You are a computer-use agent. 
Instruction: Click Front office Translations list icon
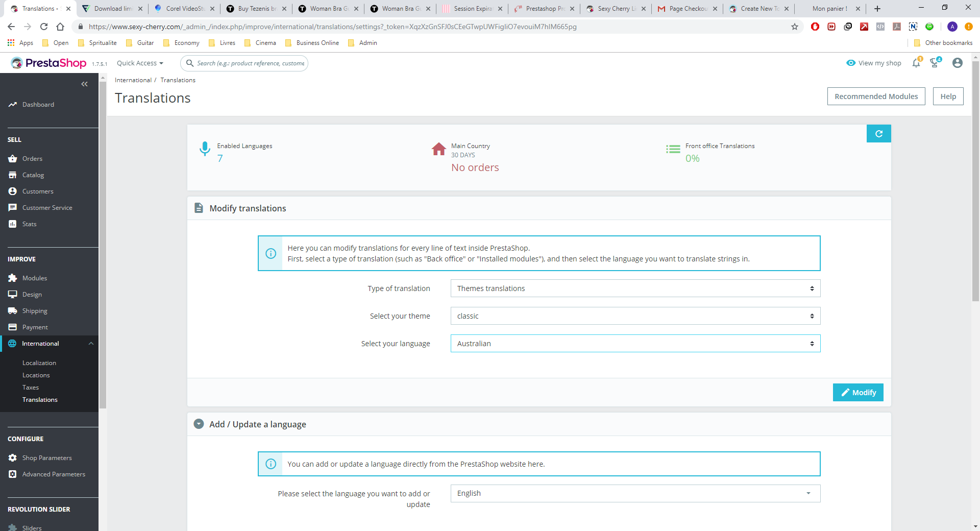coord(673,149)
